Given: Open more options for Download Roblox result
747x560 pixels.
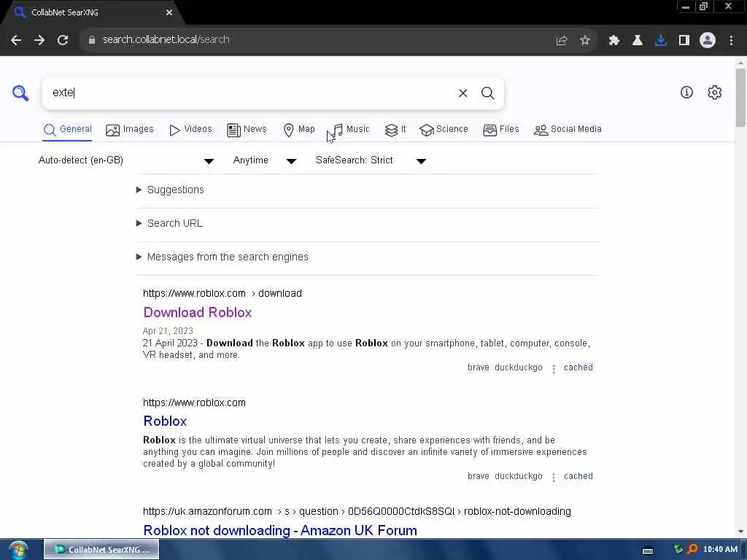Looking at the screenshot, I should pyautogui.click(x=553, y=368).
